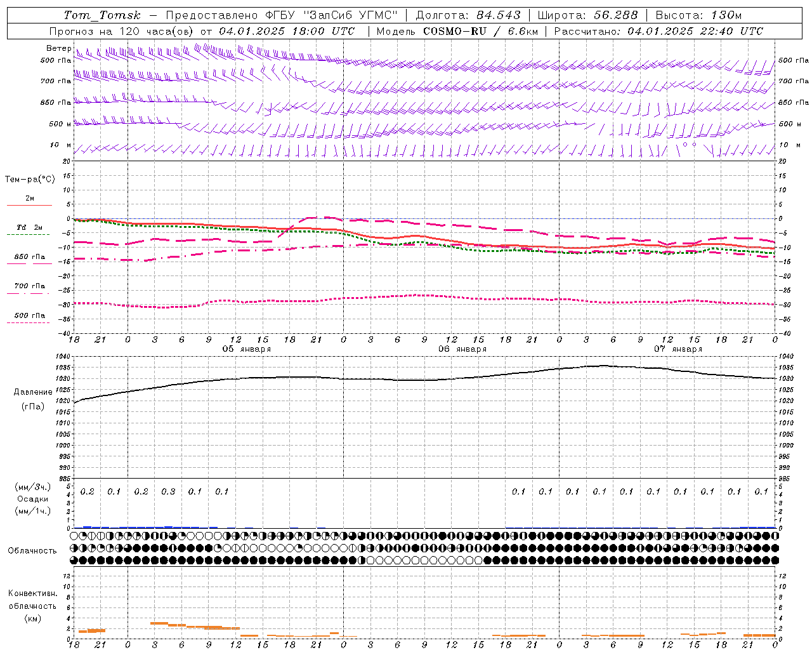Viewport: 812px width, 650px height.
Task: Click the 06 января date label
Action: click(462, 349)
